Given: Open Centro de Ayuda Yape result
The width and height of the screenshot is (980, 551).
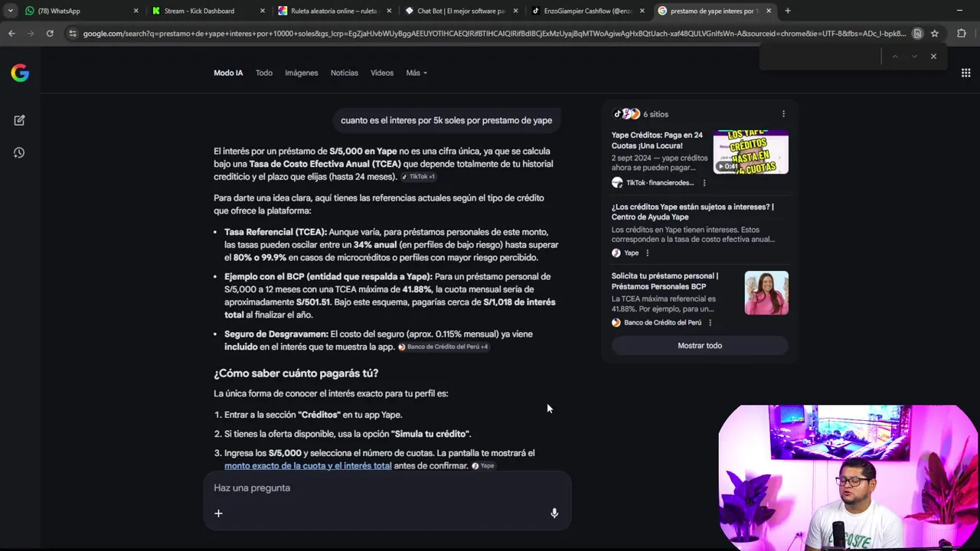Looking at the screenshot, I should [x=692, y=212].
